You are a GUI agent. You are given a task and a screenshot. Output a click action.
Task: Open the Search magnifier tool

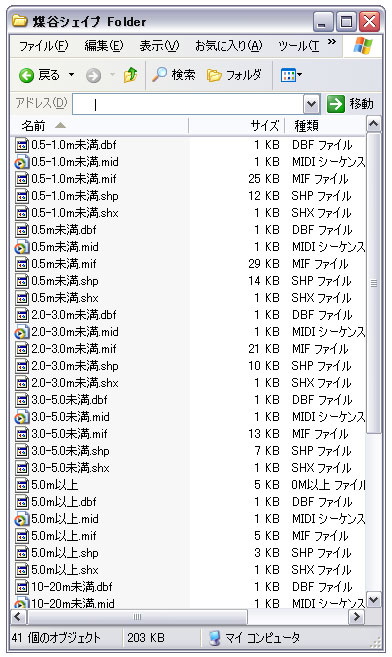click(x=159, y=75)
